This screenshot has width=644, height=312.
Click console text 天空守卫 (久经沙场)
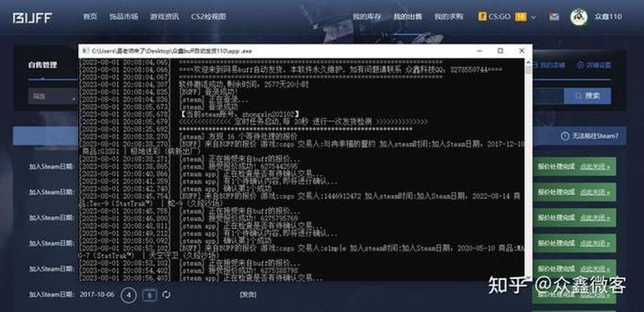(184, 256)
